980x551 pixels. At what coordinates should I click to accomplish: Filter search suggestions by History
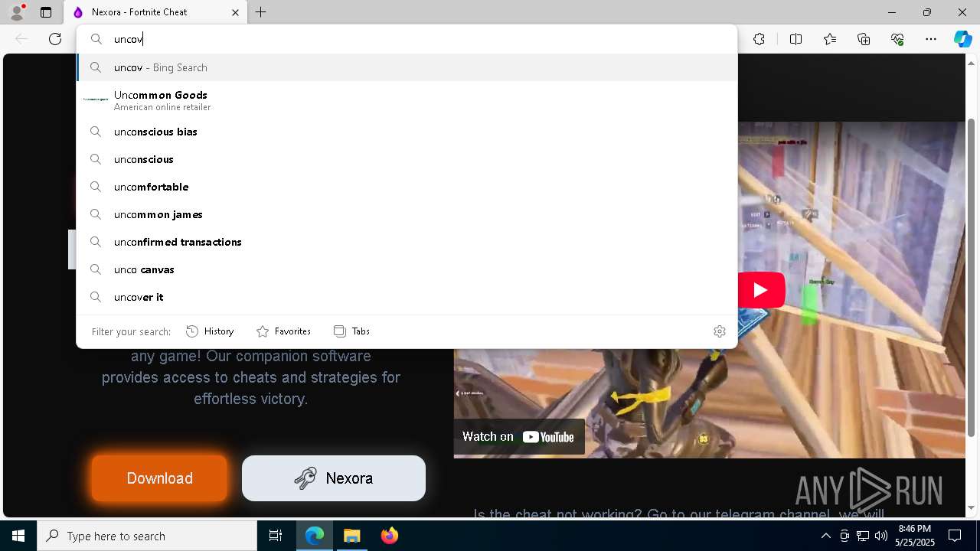click(210, 331)
